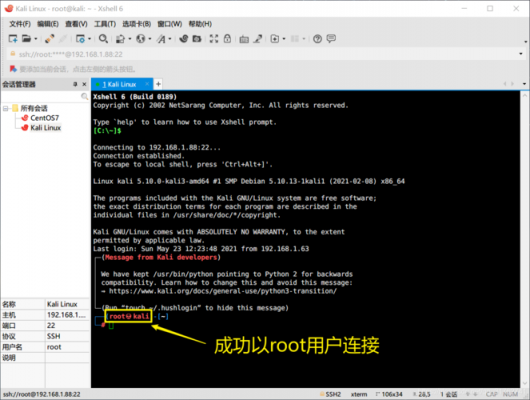Launch Xftp via the swirl toolbar icon
The height and width of the screenshot is (400, 530).
click(x=184, y=39)
